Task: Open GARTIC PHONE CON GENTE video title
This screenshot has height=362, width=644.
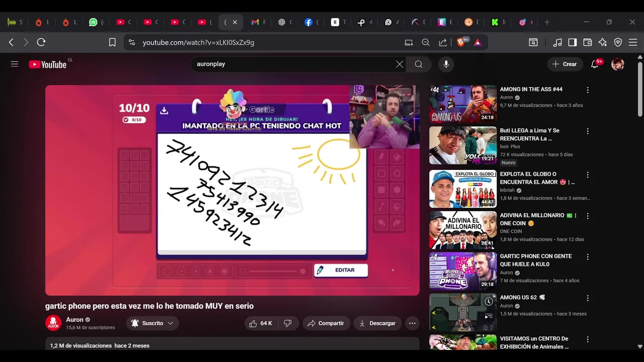Action: [x=536, y=260]
